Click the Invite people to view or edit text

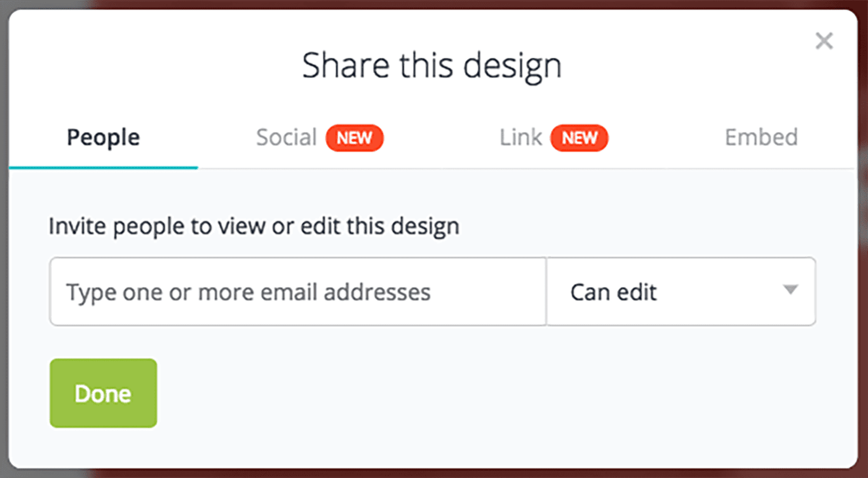(x=254, y=225)
